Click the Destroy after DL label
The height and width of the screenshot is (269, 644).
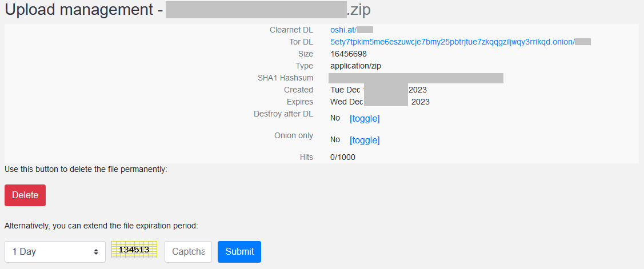click(283, 114)
